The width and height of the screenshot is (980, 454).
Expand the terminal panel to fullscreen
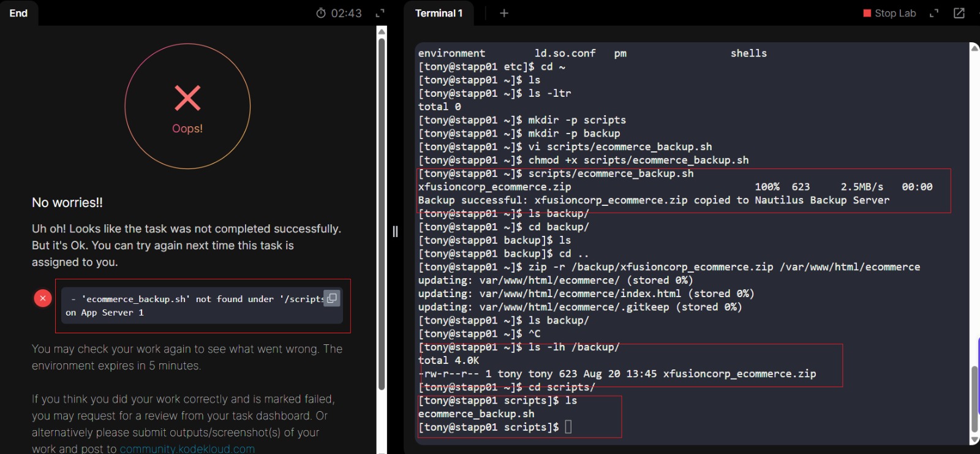tap(934, 13)
